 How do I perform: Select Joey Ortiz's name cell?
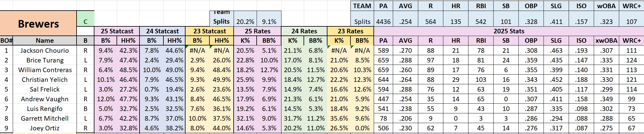(44, 128)
